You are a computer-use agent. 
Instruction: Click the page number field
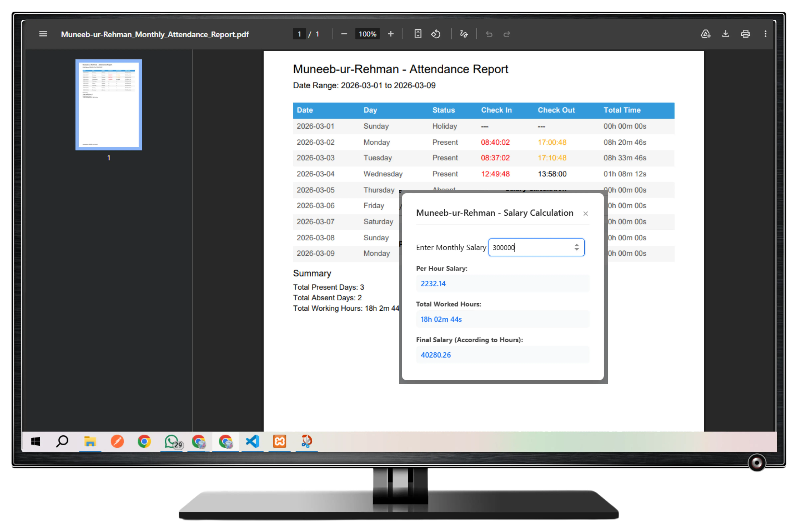click(x=299, y=34)
